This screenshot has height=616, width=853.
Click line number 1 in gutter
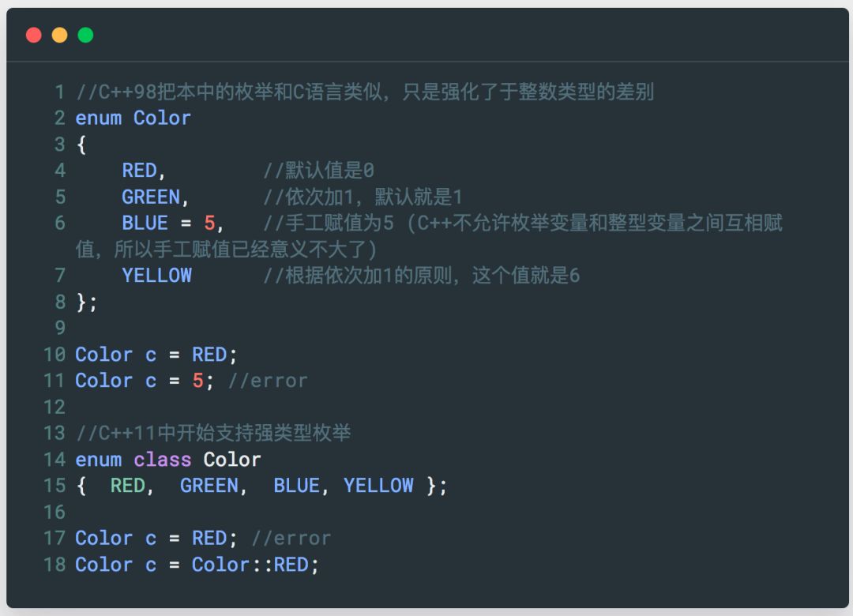coord(59,92)
